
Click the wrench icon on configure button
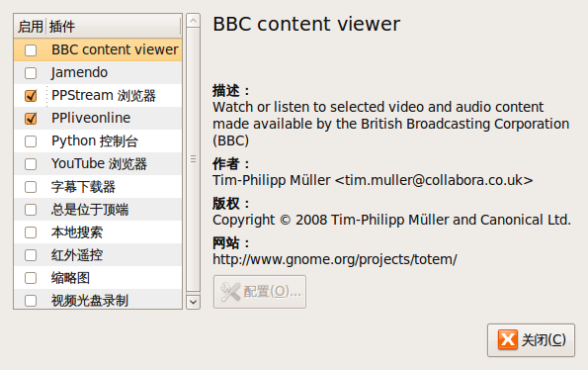coord(230,292)
